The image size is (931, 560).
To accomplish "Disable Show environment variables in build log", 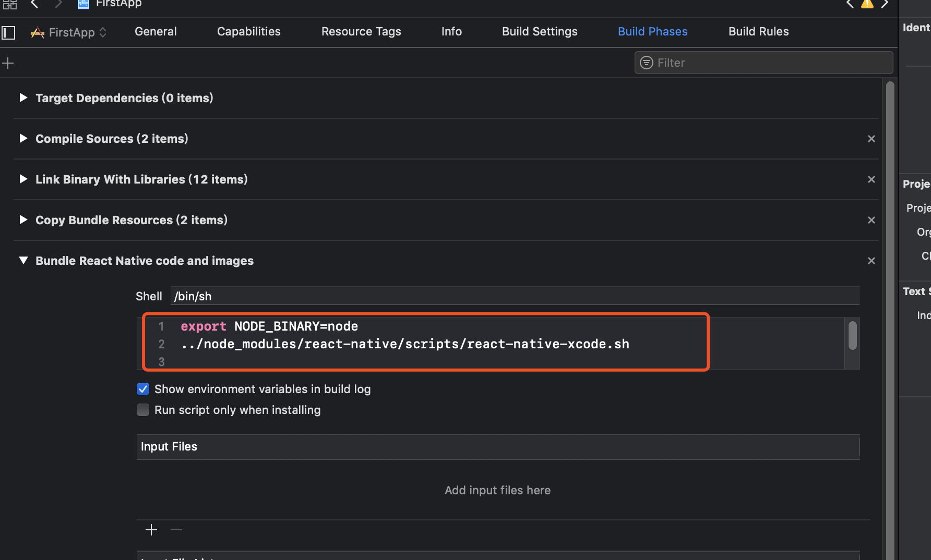I will click(143, 389).
